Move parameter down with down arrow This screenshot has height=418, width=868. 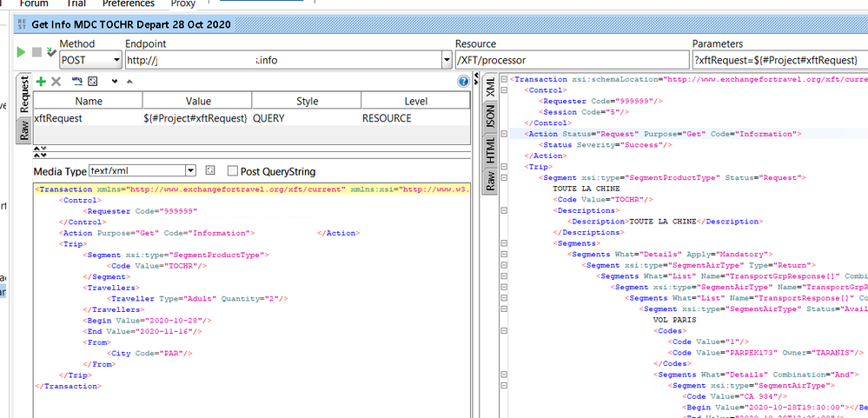(x=114, y=81)
